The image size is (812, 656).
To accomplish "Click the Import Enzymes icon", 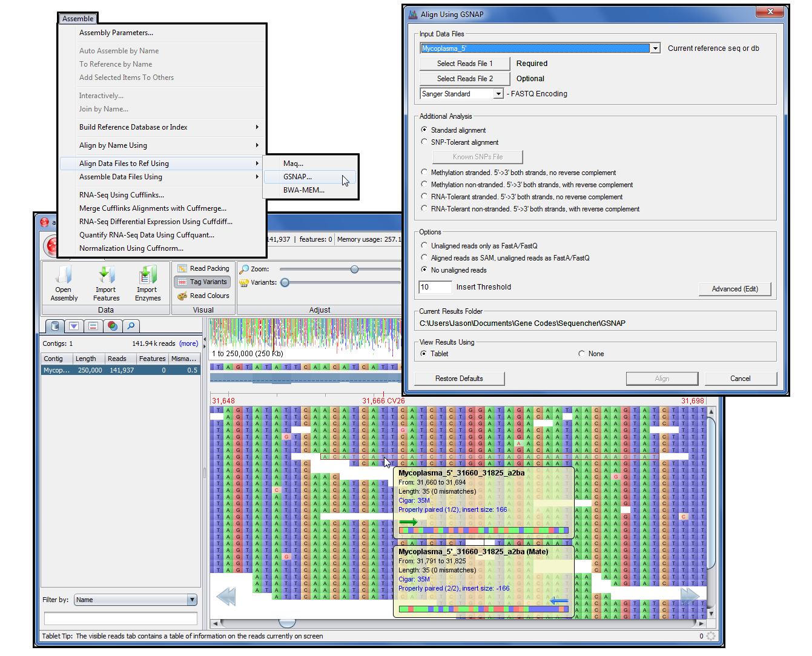I will [147, 283].
